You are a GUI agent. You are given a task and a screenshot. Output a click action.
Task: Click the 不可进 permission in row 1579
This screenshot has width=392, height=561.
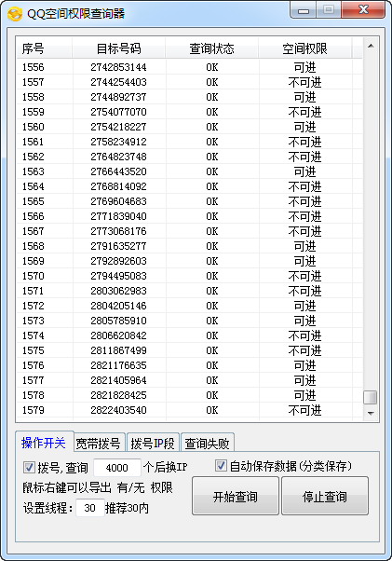pyautogui.click(x=304, y=410)
